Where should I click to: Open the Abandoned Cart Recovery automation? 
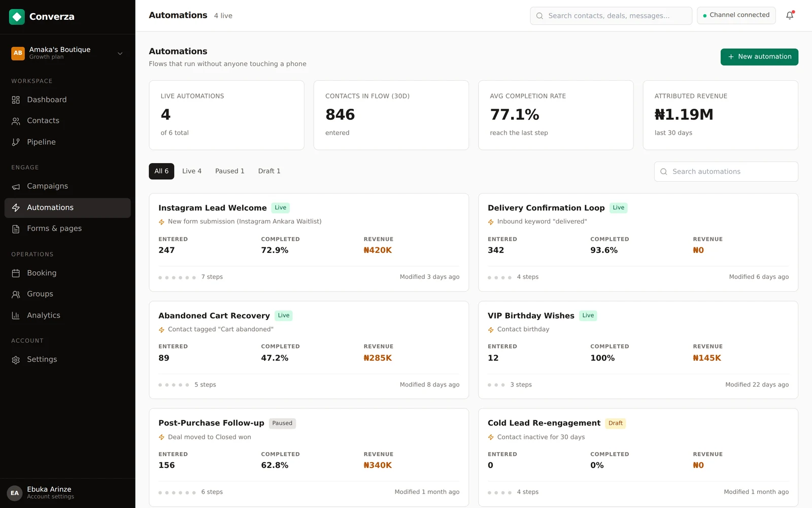[309, 350]
